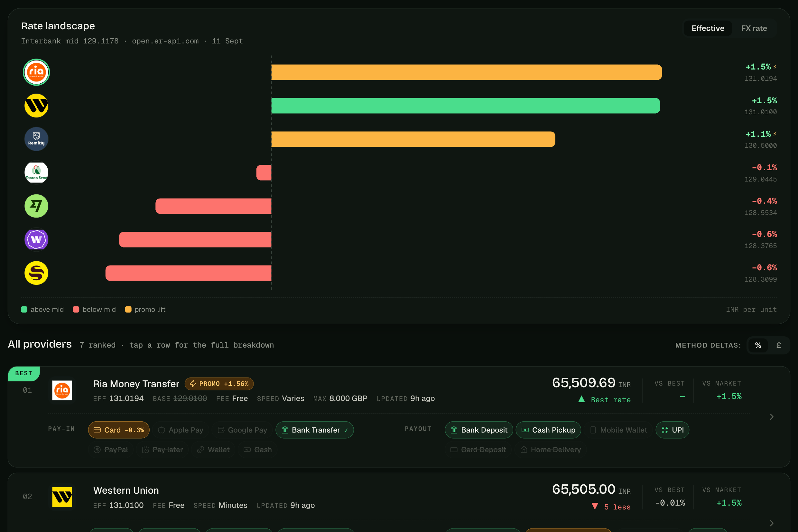Click the red bar for rate 128.3099
This screenshot has width=798, height=532.
(x=189, y=273)
